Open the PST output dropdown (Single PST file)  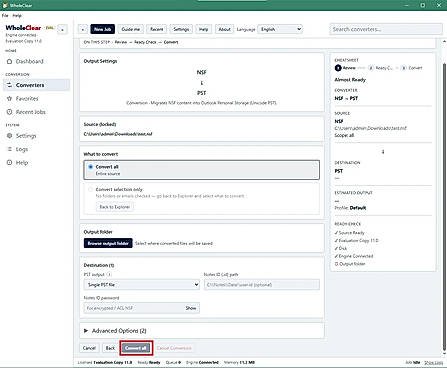point(142,285)
